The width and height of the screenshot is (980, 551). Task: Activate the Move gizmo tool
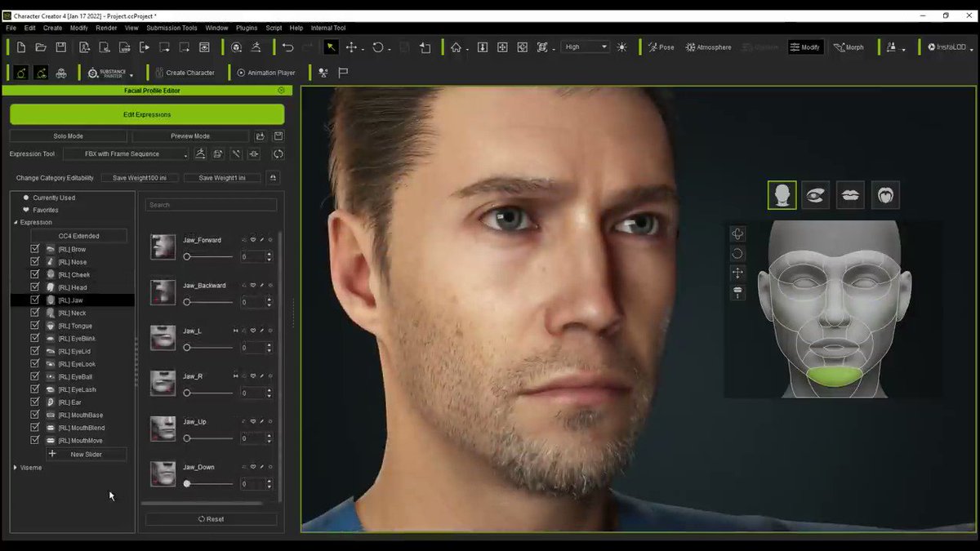click(x=351, y=47)
